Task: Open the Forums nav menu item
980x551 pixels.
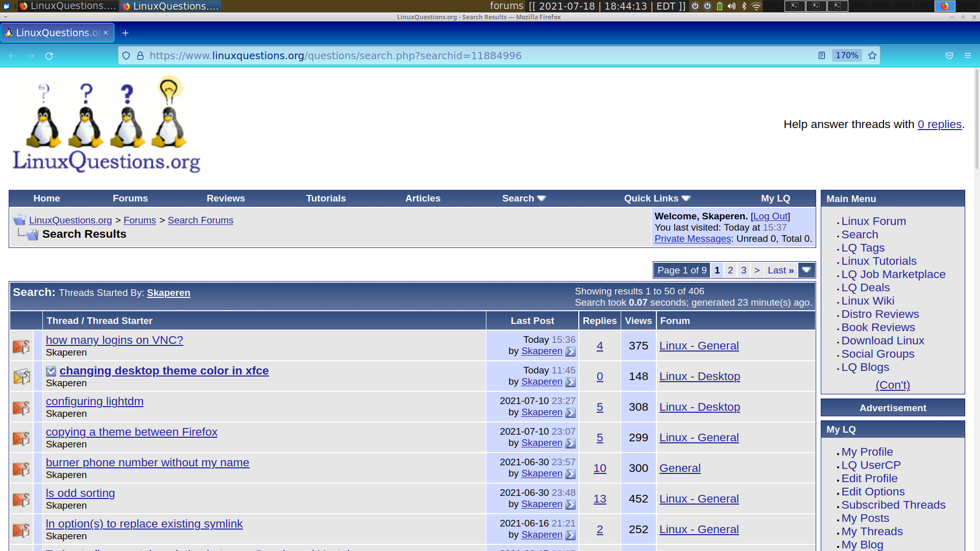Action: tap(130, 198)
